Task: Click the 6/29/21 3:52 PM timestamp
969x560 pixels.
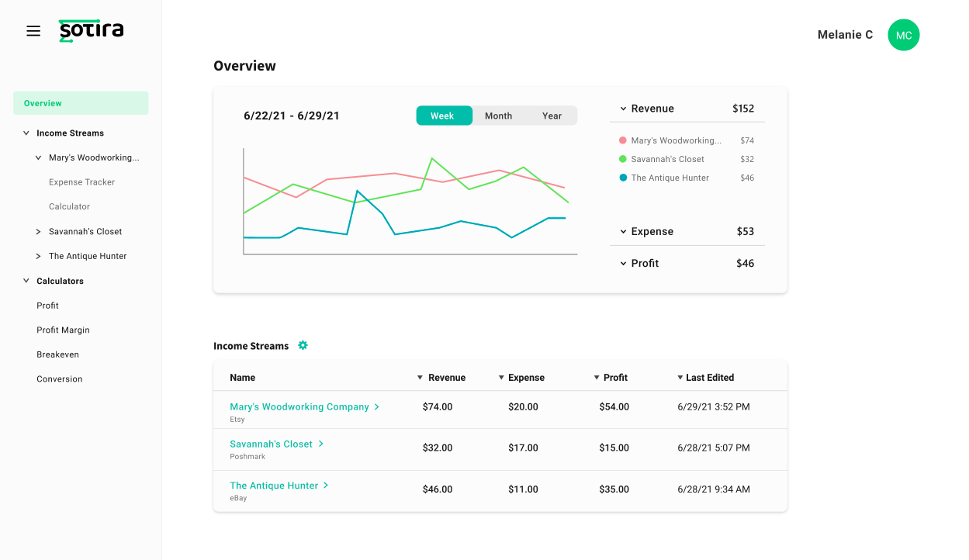Action: click(714, 406)
